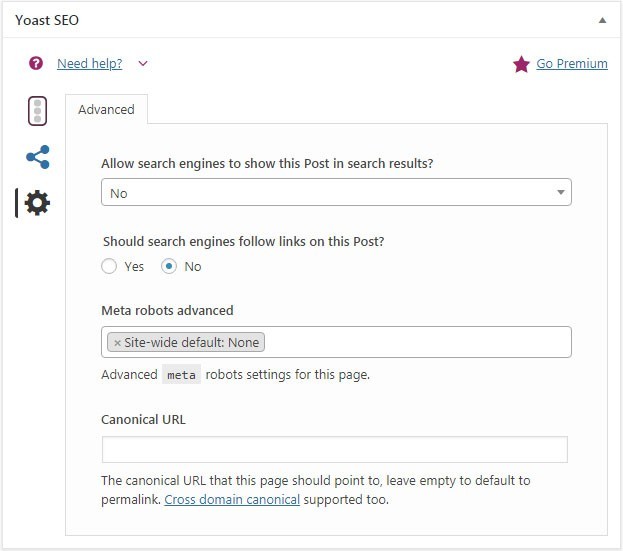
Task: Click the purple question mark help icon
Action: click(36, 63)
